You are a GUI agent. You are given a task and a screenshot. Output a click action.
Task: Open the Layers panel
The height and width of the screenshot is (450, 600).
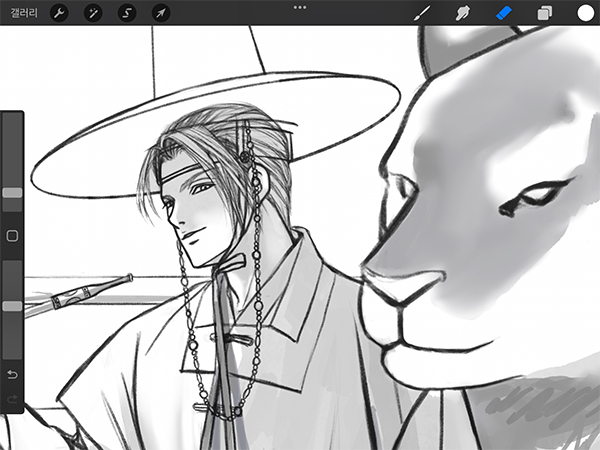(x=545, y=13)
